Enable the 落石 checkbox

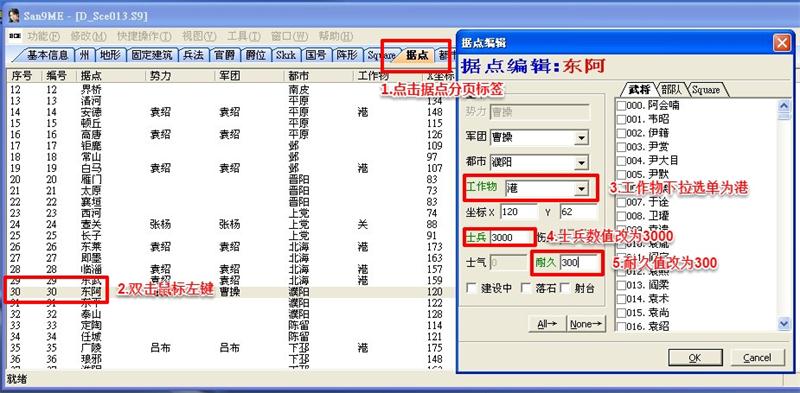(526, 288)
